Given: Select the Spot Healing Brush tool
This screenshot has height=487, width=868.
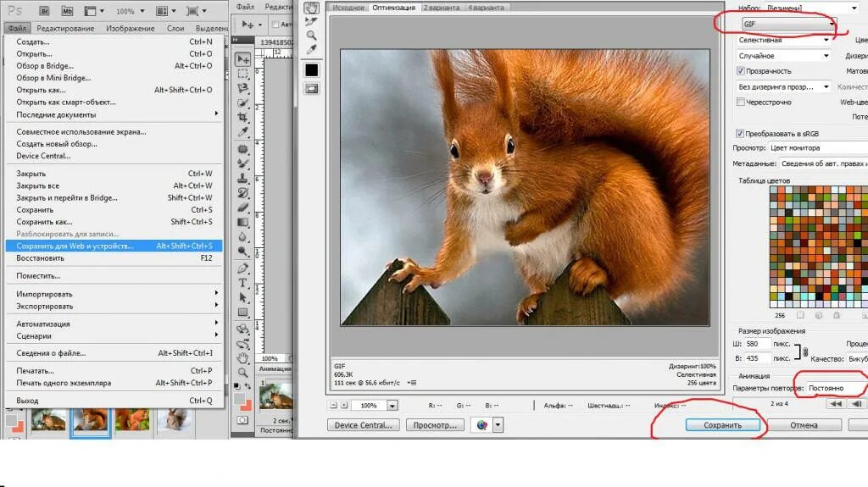Looking at the screenshot, I should click(x=242, y=149).
